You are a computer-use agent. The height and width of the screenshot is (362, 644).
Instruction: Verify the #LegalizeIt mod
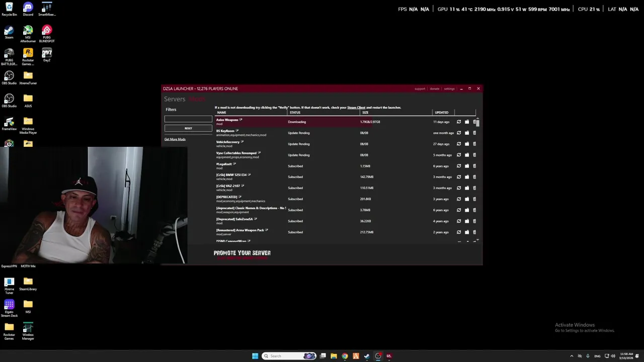tap(458, 166)
